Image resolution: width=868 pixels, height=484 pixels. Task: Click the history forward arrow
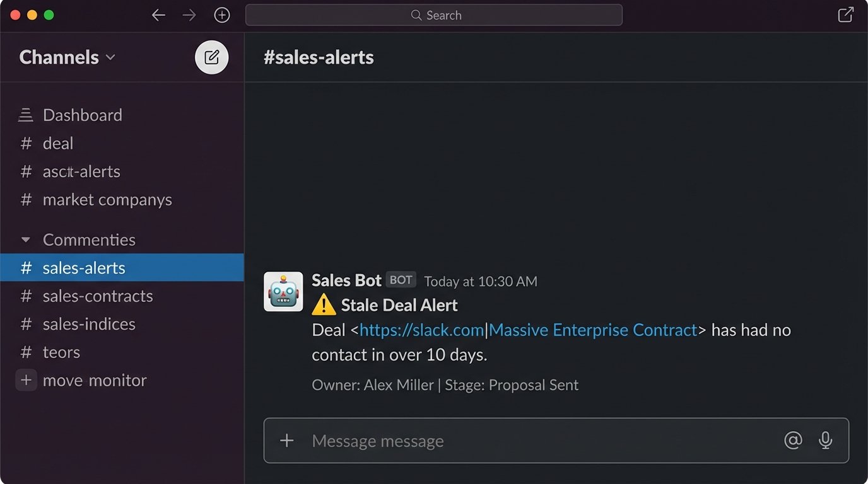click(189, 14)
